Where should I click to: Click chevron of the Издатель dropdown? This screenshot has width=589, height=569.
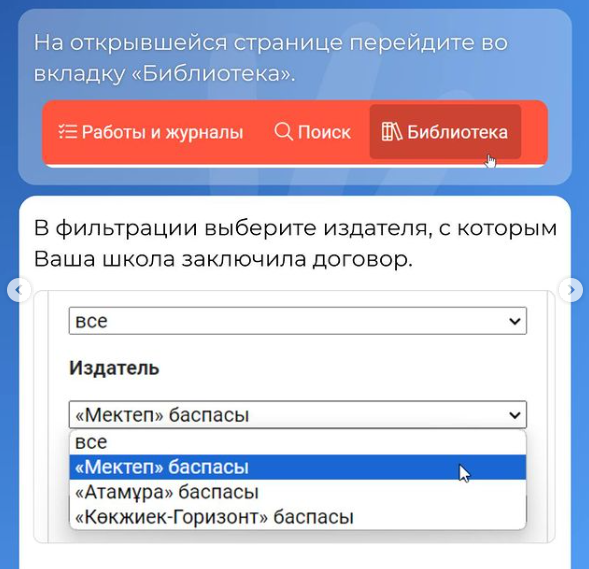(x=514, y=415)
